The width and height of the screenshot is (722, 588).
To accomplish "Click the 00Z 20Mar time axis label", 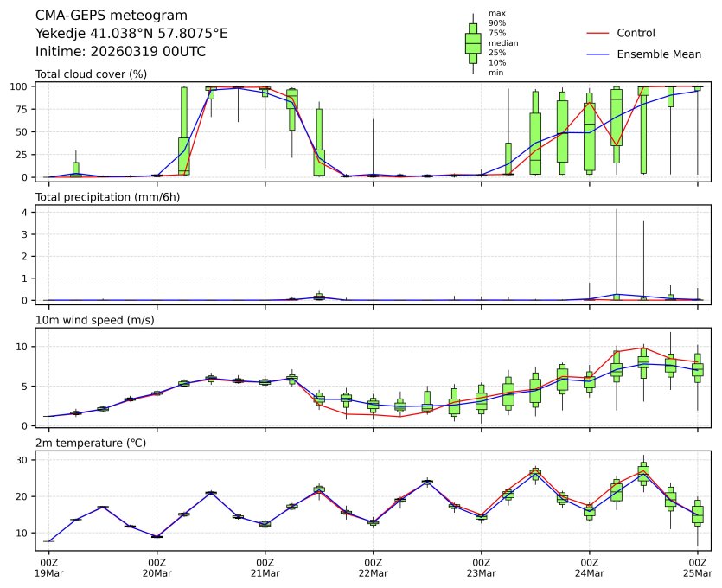I will (157, 567).
